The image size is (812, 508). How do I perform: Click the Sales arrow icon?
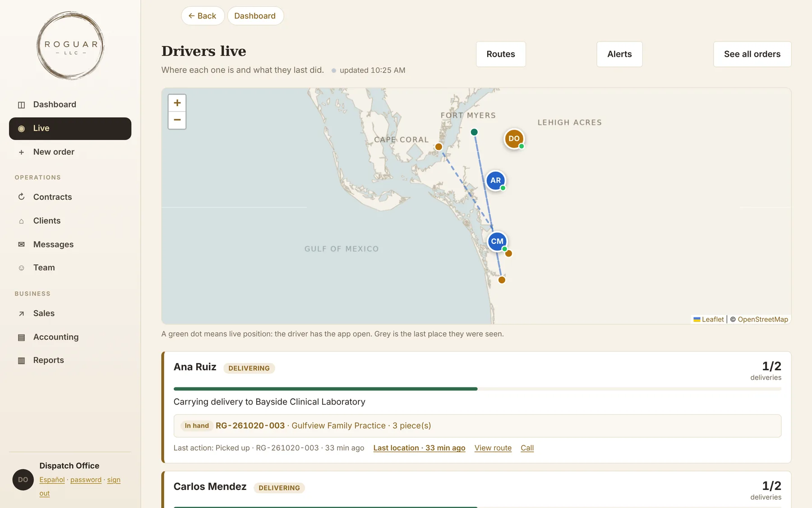(x=21, y=313)
